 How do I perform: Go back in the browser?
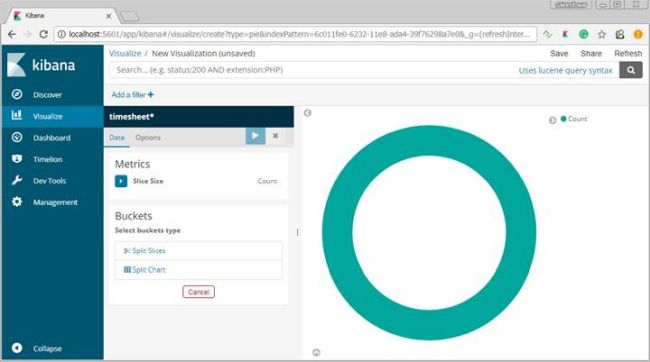coord(12,34)
